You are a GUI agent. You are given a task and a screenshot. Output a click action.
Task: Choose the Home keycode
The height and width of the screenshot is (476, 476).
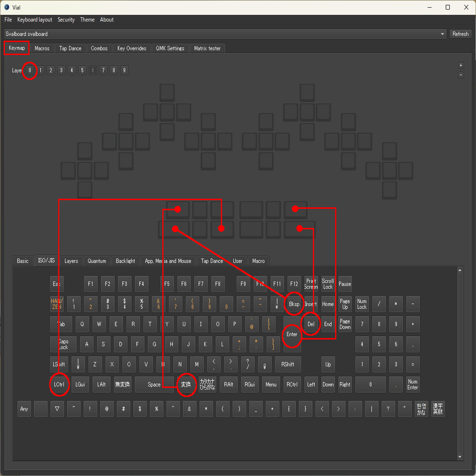pos(328,304)
